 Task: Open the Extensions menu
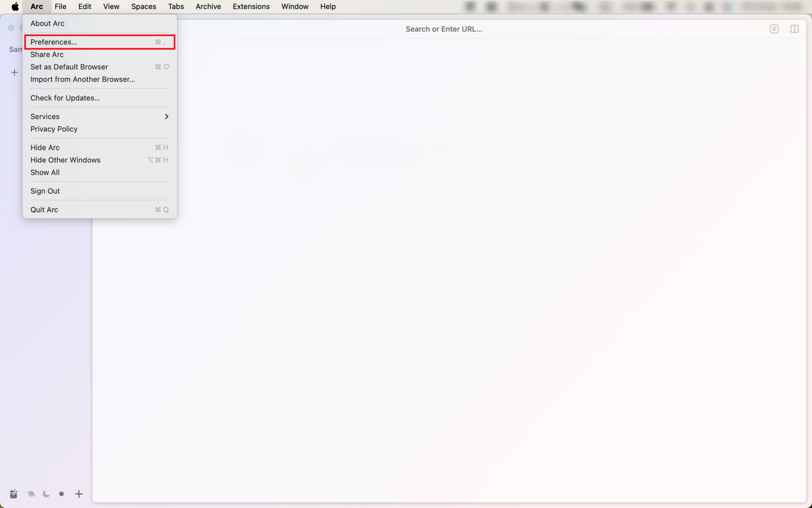tap(251, 6)
